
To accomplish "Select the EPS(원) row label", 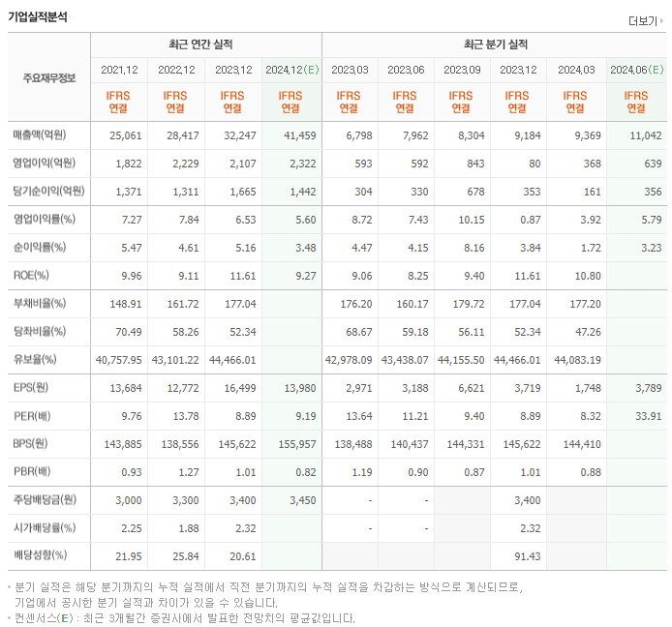I will tap(31, 387).
